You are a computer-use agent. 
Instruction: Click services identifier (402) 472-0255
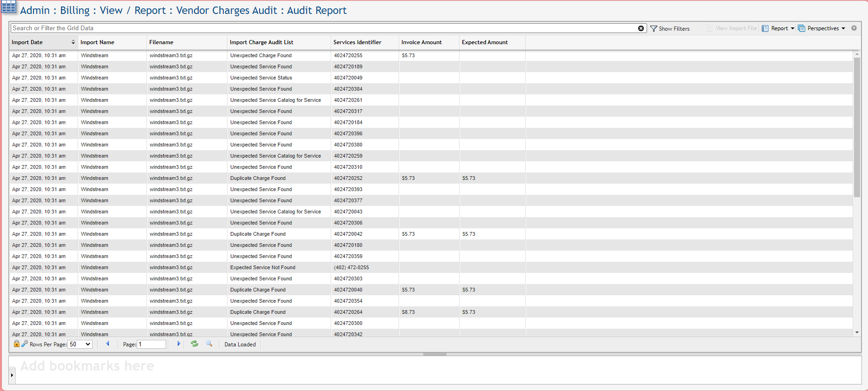(351, 267)
